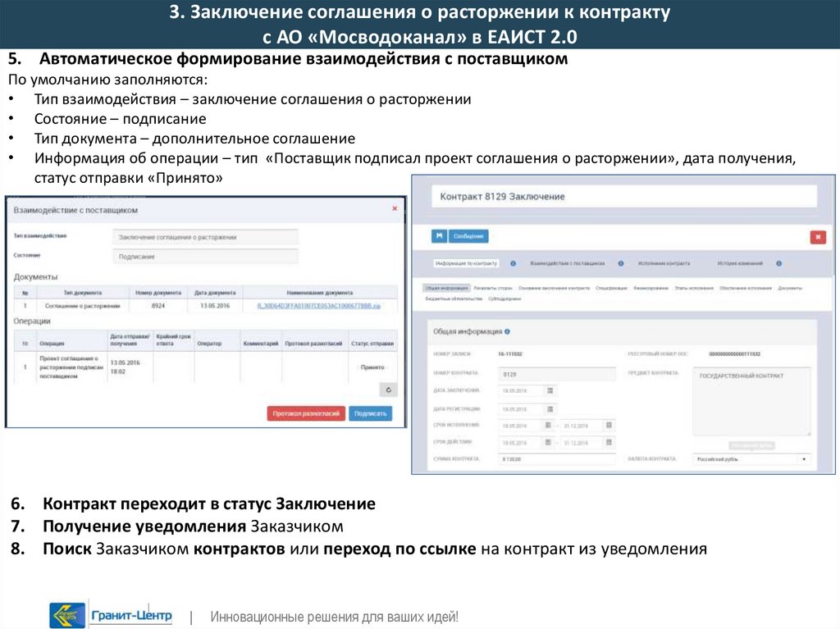Select the Реквизиты сторон sub-tab
The image size is (840, 629).
[x=493, y=288]
